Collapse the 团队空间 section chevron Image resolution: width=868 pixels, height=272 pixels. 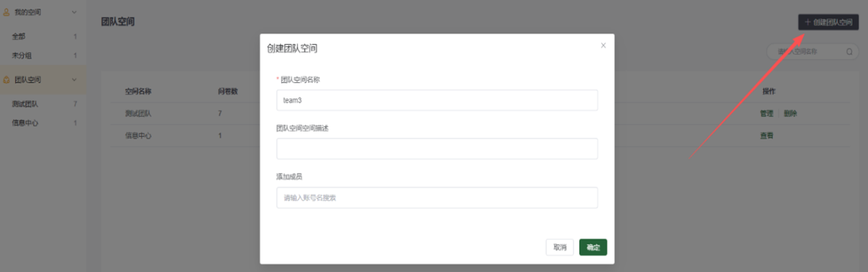(x=74, y=80)
